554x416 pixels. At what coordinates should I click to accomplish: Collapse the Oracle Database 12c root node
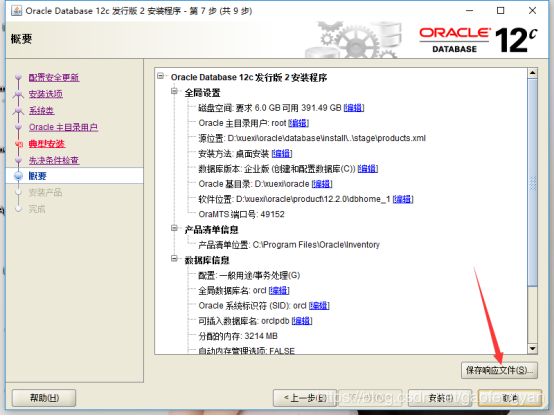tap(161, 76)
